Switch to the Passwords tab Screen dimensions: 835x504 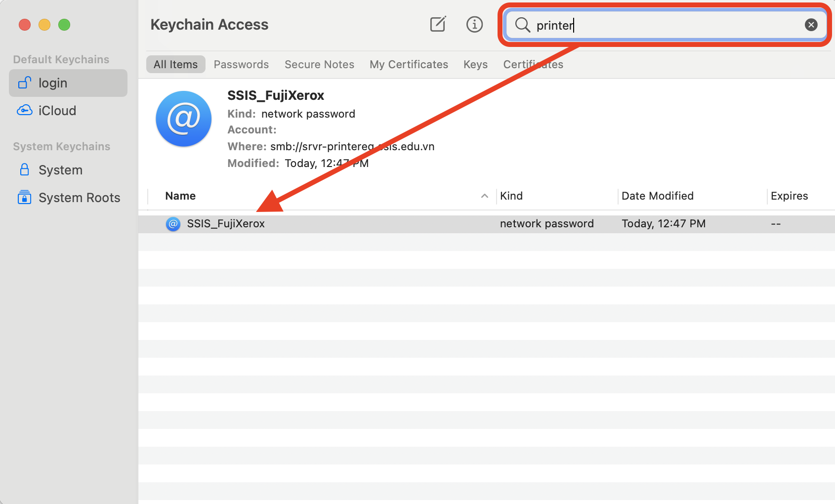pyautogui.click(x=241, y=65)
